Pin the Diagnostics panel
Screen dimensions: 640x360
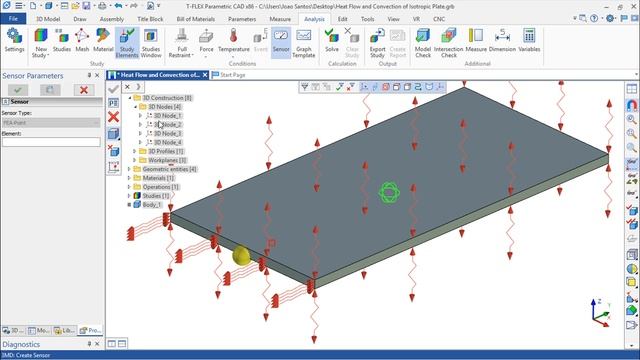click(89, 344)
